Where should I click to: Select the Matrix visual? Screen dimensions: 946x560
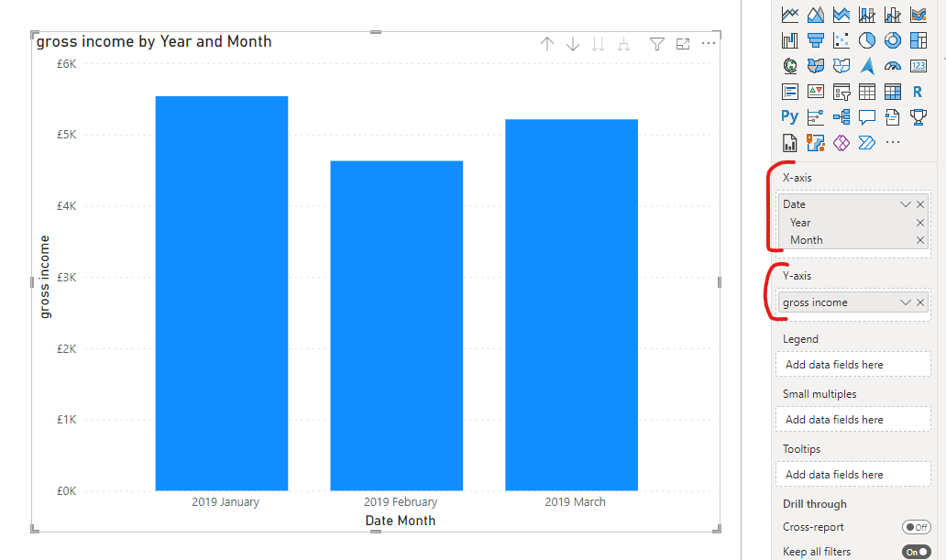[892, 92]
